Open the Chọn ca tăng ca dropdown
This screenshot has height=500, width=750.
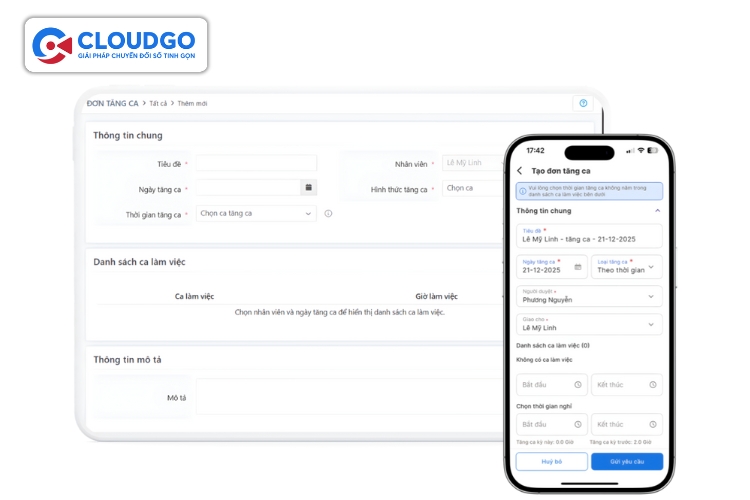256,213
